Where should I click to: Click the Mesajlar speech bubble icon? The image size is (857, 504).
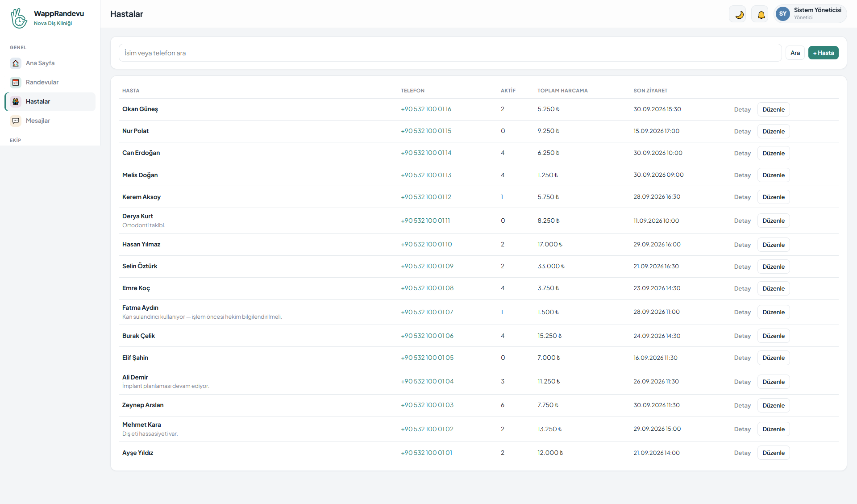(16, 121)
